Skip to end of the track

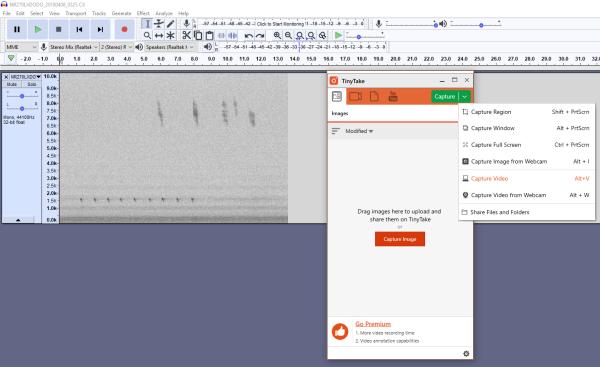tap(100, 29)
